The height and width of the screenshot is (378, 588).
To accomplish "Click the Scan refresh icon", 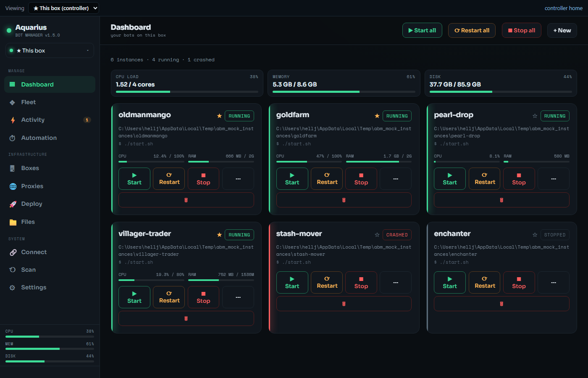I will pos(13,270).
